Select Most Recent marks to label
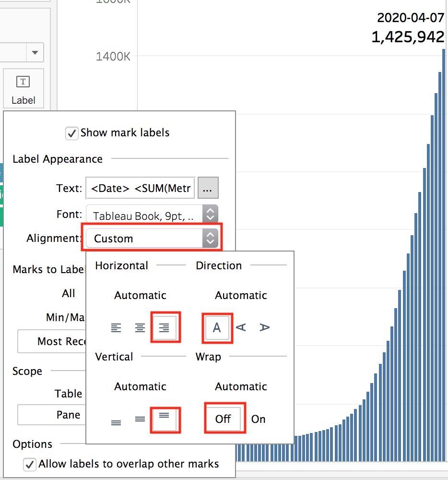 click(x=52, y=341)
